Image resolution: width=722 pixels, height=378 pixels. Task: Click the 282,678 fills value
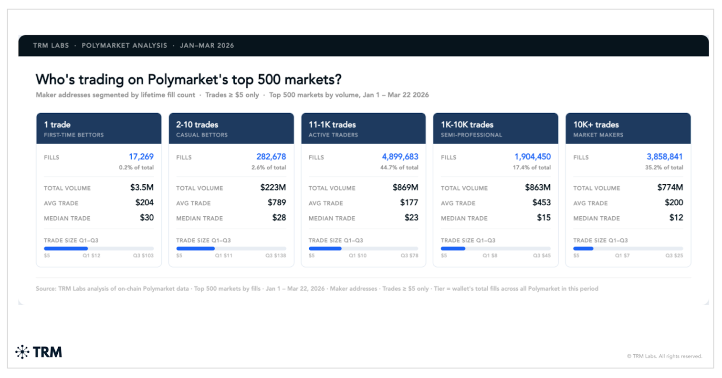pos(271,157)
